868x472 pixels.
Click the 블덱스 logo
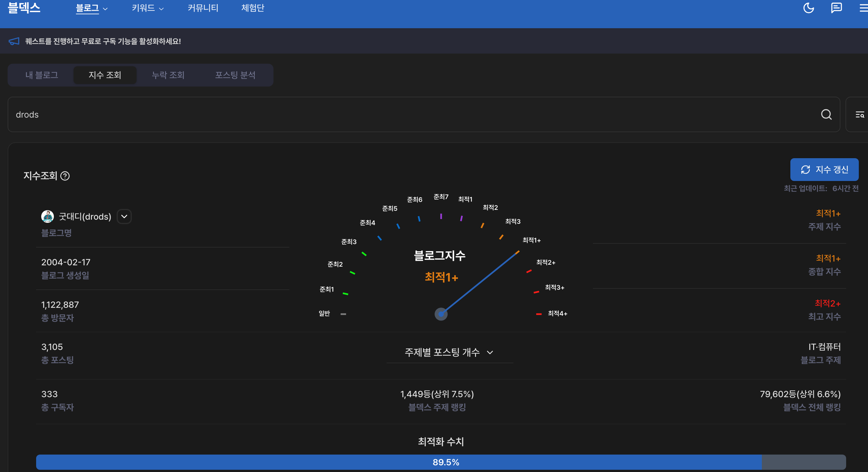[24, 7]
